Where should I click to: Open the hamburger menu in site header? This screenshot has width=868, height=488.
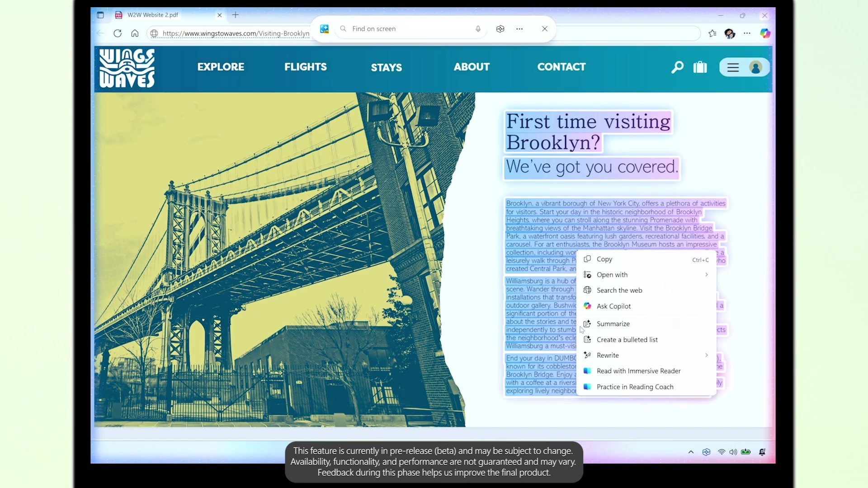click(733, 68)
